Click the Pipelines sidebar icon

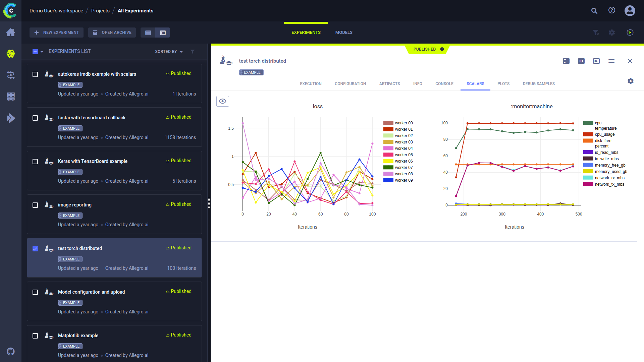tap(11, 75)
